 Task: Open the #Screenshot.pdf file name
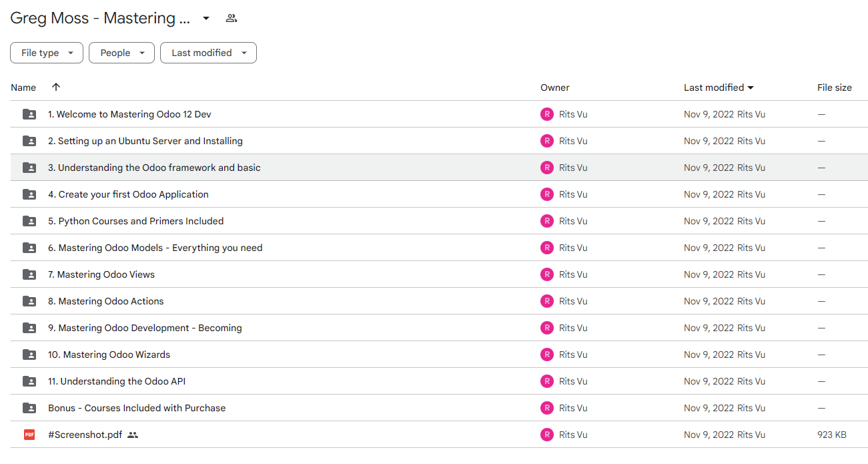[85, 435]
